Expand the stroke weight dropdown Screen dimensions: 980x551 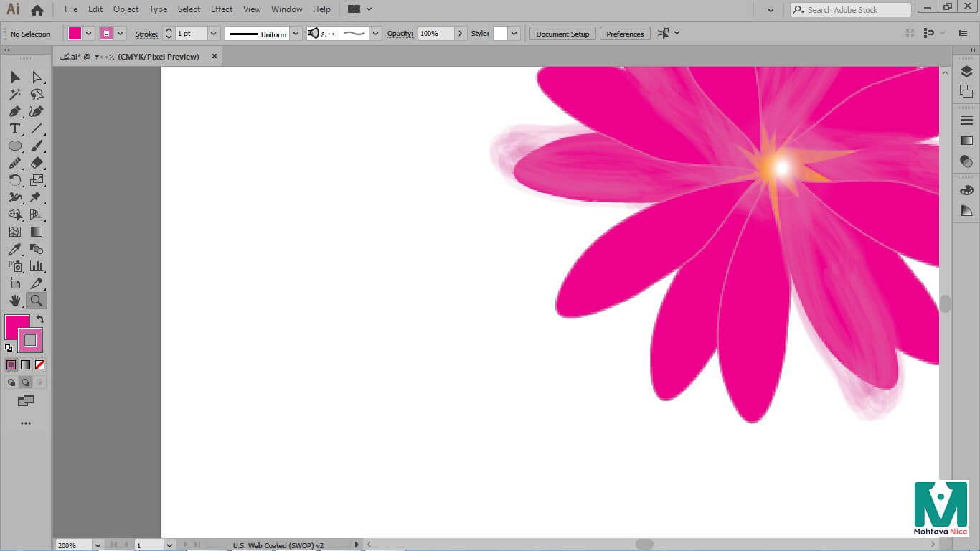pos(213,34)
